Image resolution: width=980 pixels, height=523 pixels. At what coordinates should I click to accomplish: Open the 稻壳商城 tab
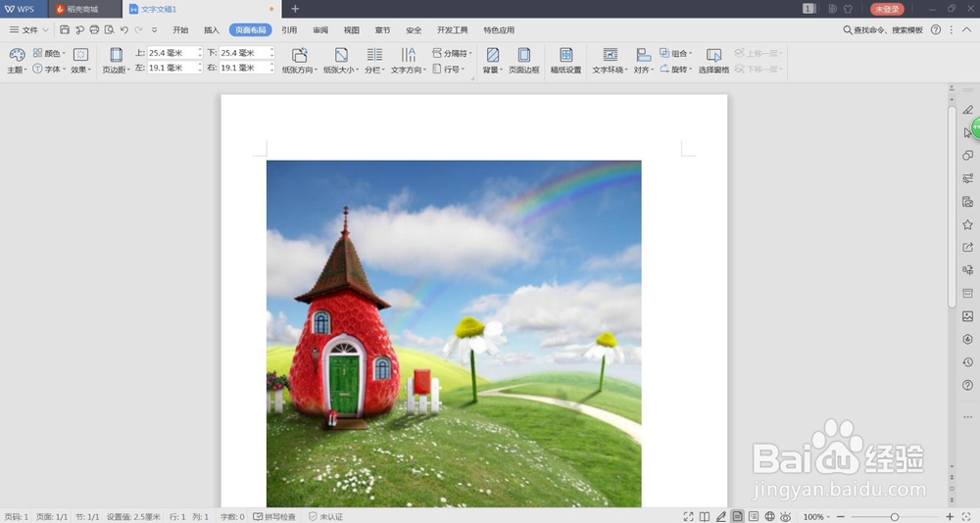click(x=82, y=10)
